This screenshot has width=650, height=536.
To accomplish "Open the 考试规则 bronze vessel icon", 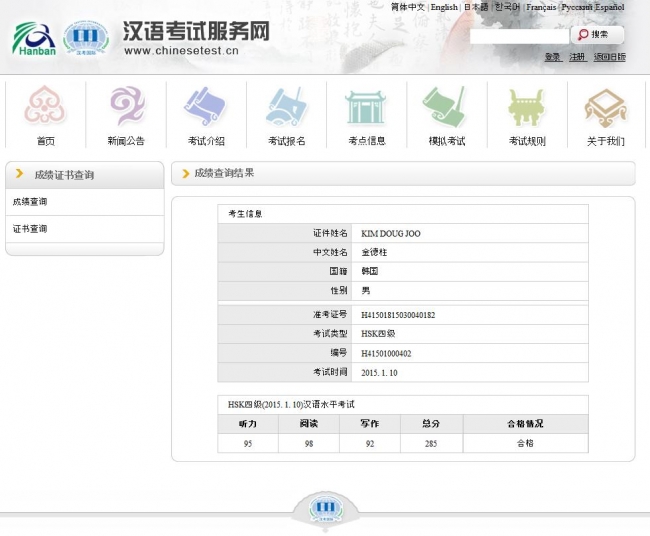I will click(x=526, y=107).
